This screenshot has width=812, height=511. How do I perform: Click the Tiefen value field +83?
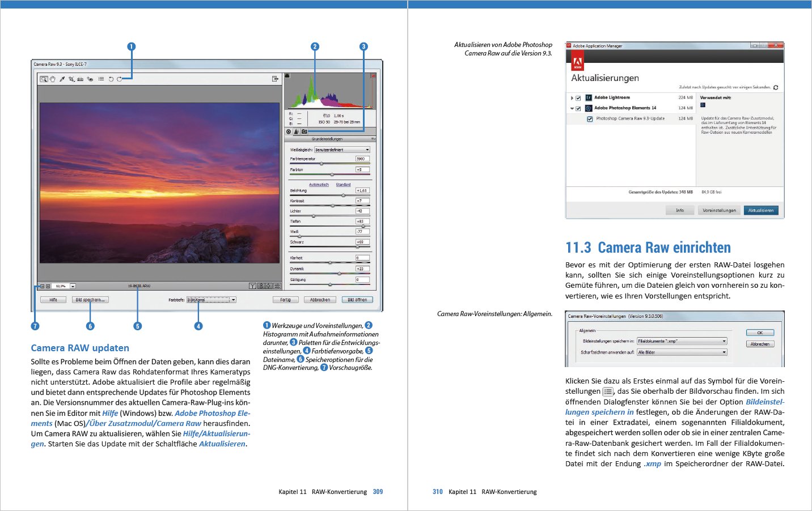click(362, 222)
